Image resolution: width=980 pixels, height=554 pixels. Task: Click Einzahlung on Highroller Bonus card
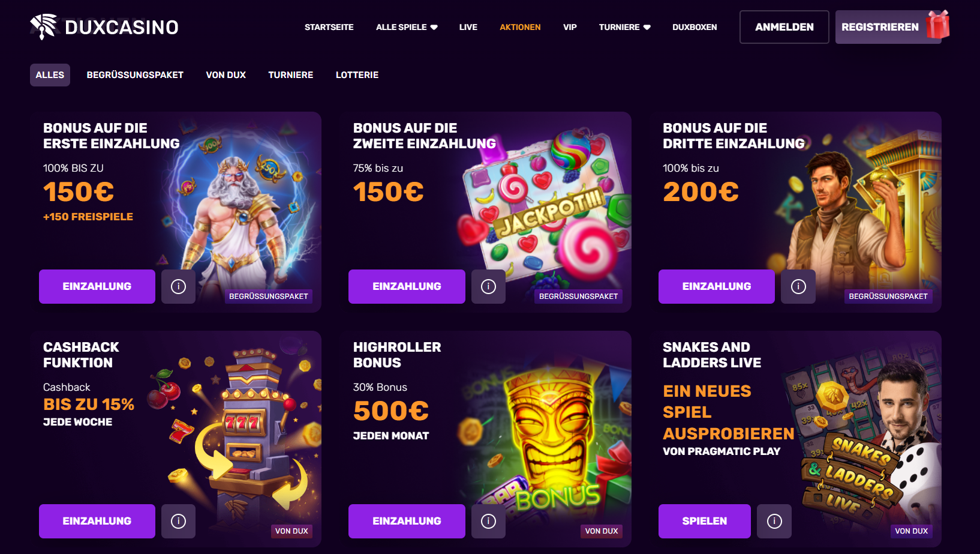tap(407, 521)
